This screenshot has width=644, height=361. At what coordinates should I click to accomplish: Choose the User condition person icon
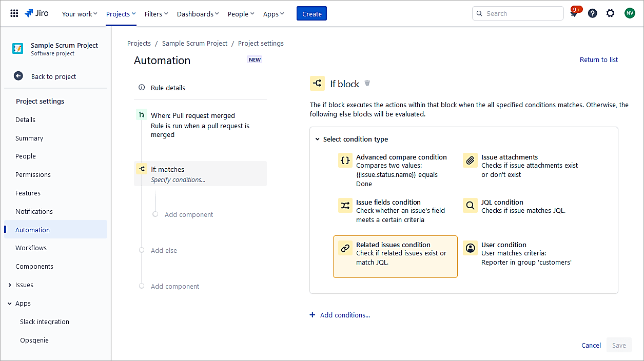pyautogui.click(x=470, y=248)
